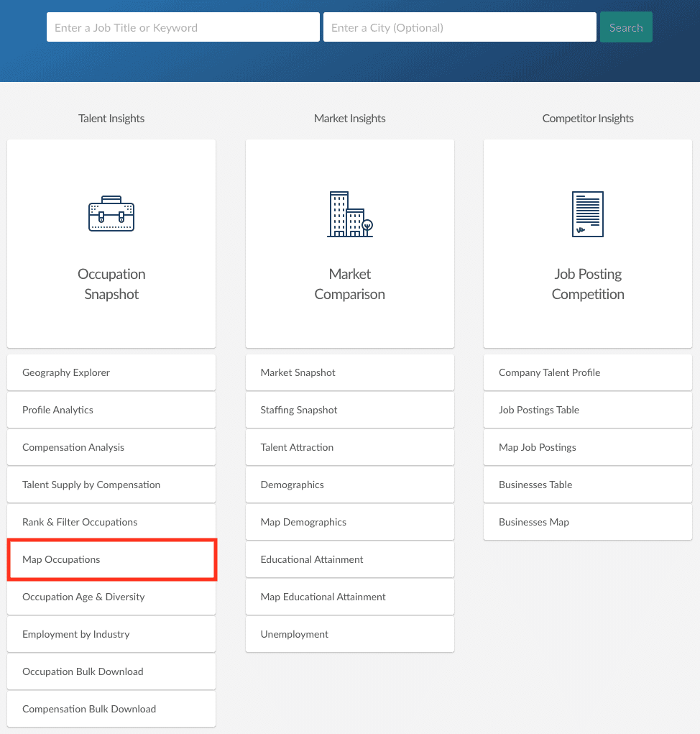Select Talent Attraction
The width and height of the screenshot is (700, 734).
tap(349, 447)
